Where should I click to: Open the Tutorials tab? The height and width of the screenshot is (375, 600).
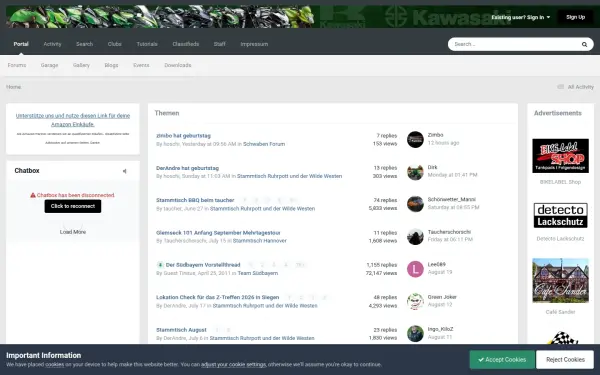pyautogui.click(x=147, y=44)
